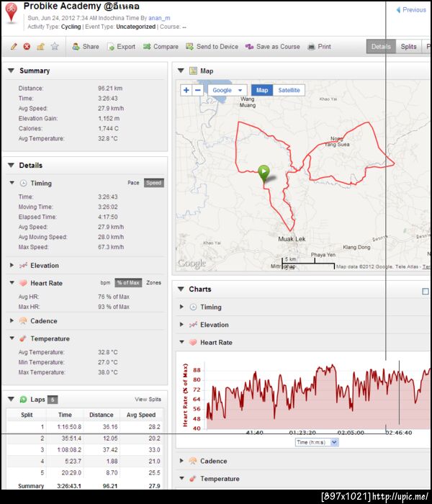Click the Share toolbar item
This screenshot has height=504, width=432.
tap(86, 47)
